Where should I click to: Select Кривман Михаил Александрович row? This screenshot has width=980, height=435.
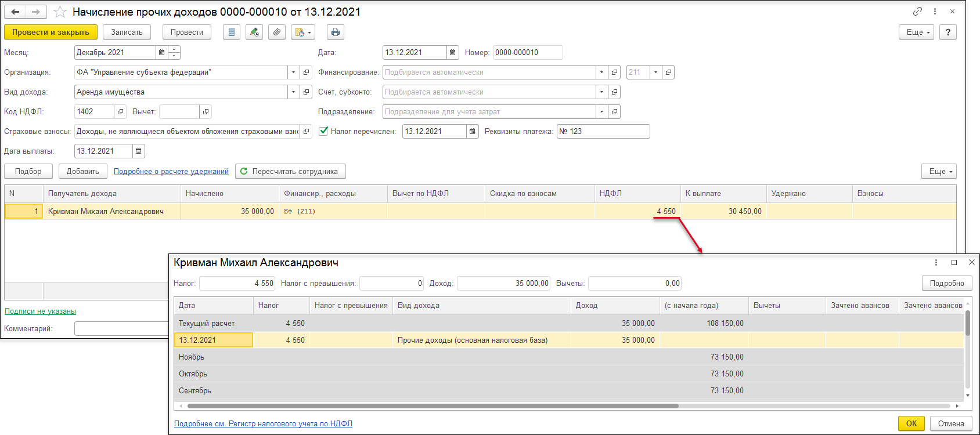[x=480, y=212]
